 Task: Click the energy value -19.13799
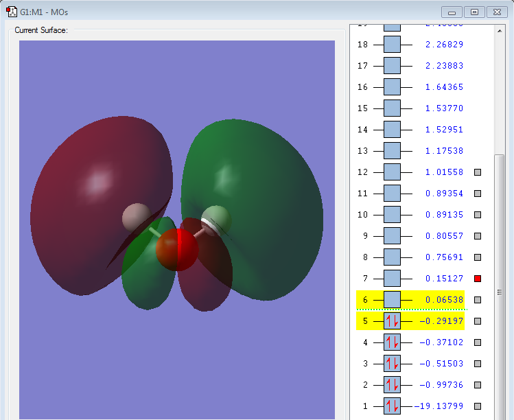click(x=440, y=406)
